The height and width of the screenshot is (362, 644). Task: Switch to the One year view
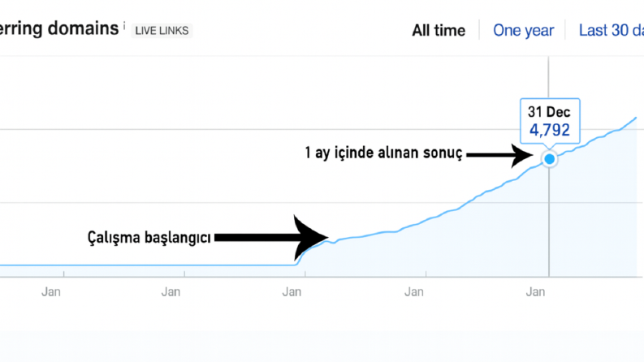tap(523, 30)
